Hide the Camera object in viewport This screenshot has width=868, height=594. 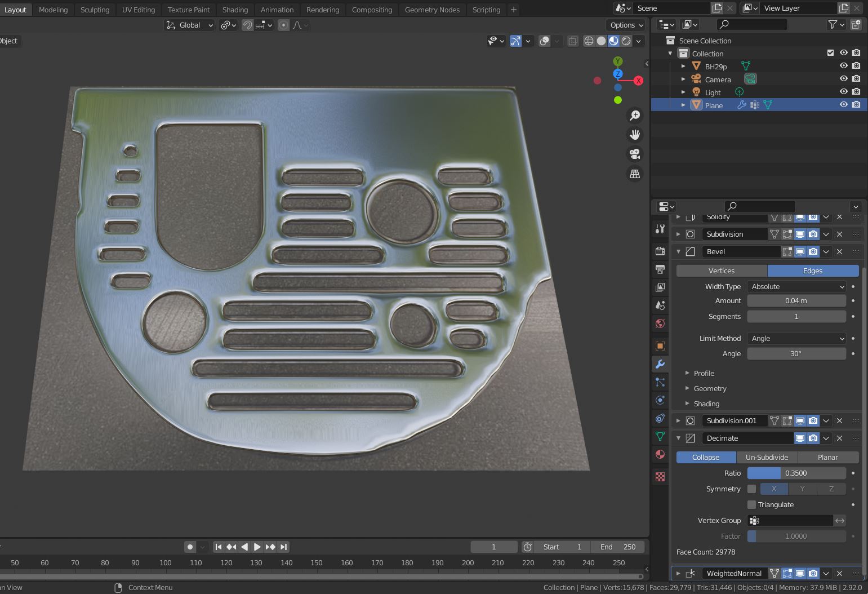(x=843, y=79)
